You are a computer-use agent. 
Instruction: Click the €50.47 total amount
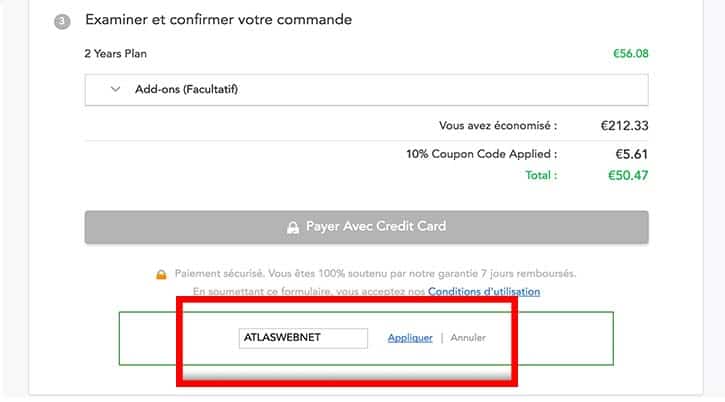(x=628, y=175)
